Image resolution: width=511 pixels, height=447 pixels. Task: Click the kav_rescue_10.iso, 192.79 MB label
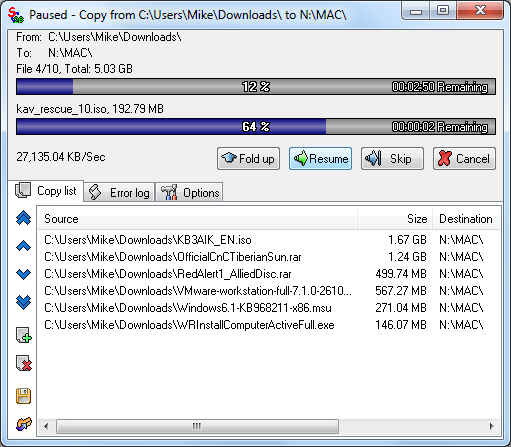point(90,109)
